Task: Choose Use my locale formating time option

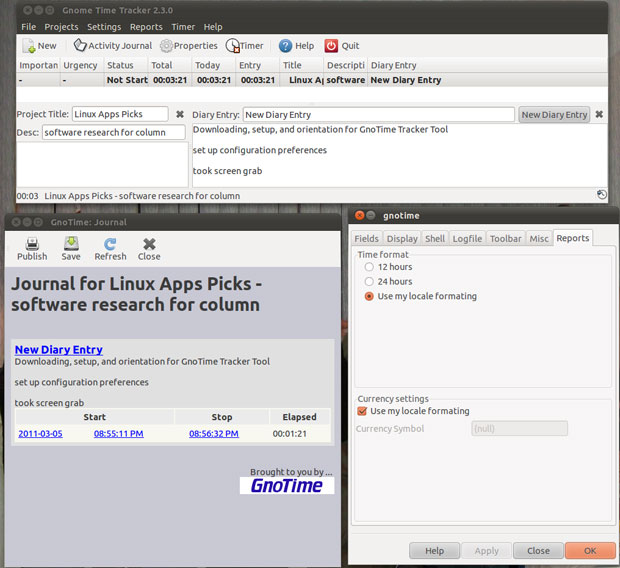Action: click(x=369, y=296)
